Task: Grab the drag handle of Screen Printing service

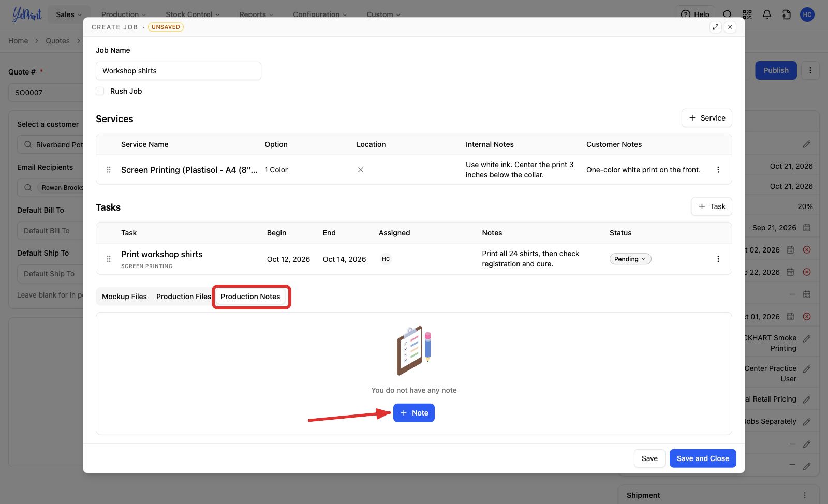Action: tap(109, 170)
